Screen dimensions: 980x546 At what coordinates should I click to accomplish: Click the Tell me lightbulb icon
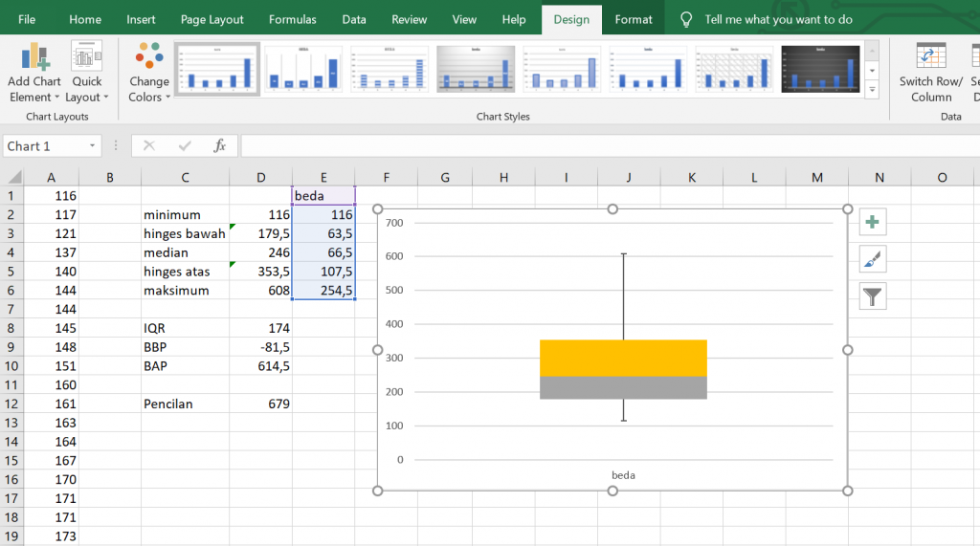coord(685,20)
